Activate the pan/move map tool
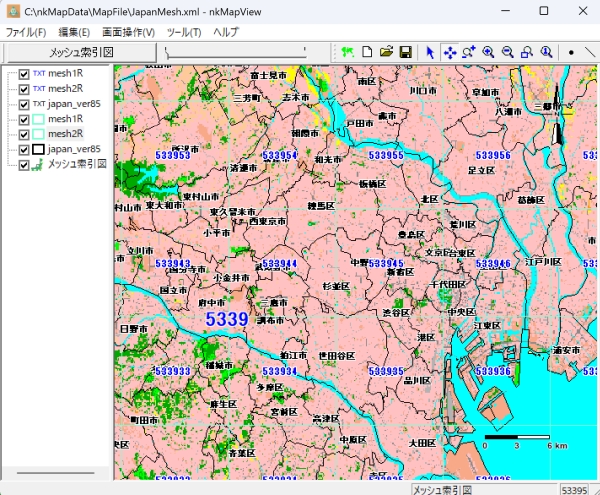The width and height of the screenshot is (600, 495). click(450, 52)
